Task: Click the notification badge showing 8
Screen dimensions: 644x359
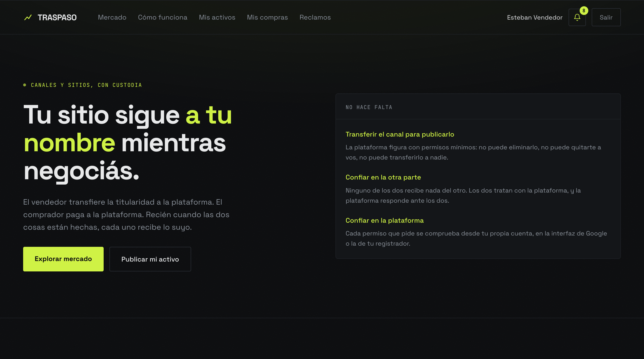Action: (584, 11)
